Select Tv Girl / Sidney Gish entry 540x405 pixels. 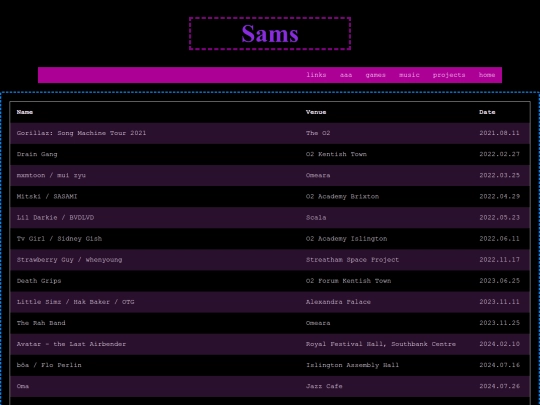coord(59,239)
